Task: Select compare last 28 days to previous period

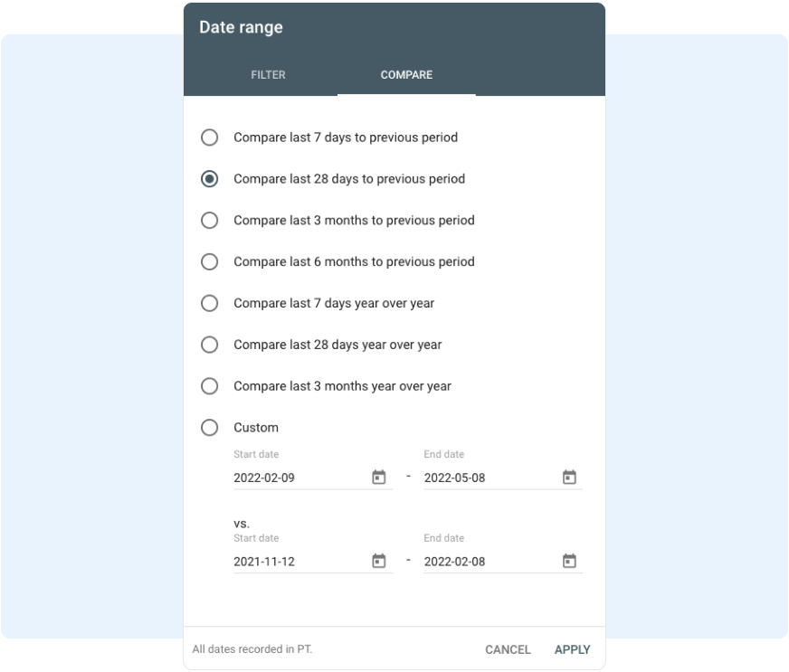Action: [210, 178]
